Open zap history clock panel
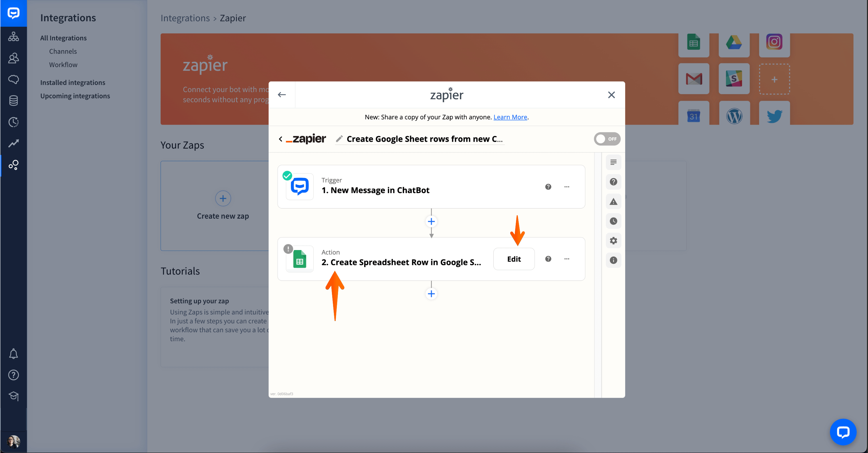This screenshot has width=868, height=453. pyautogui.click(x=613, y=221)
